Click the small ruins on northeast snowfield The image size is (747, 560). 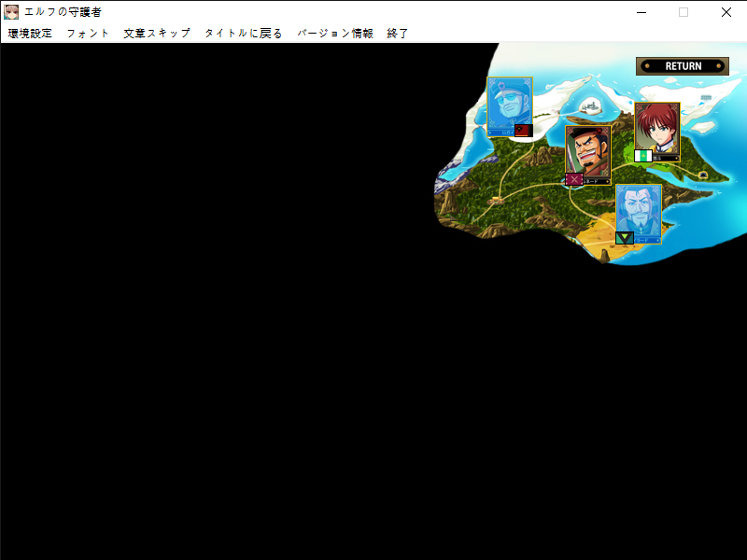point(706,98)
